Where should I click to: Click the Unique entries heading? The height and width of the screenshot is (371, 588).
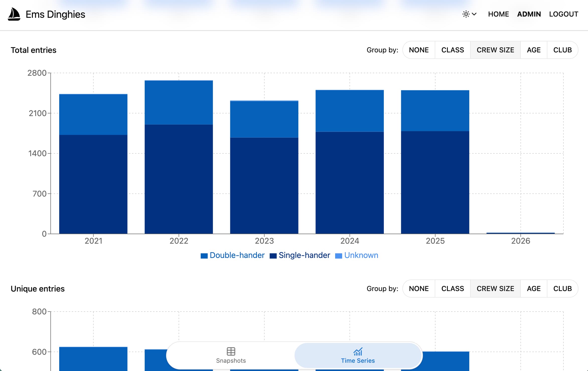point(38,289)
